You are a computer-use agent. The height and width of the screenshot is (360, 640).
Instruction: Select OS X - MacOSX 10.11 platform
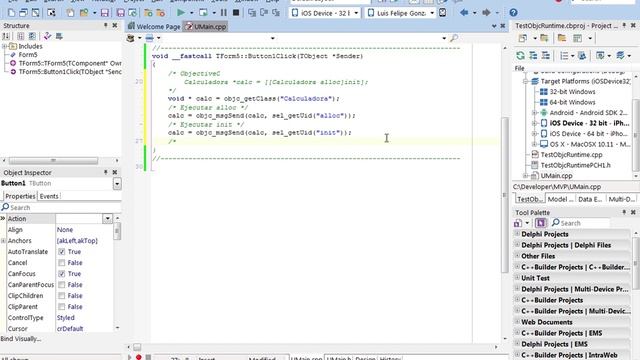click(590, 144)
